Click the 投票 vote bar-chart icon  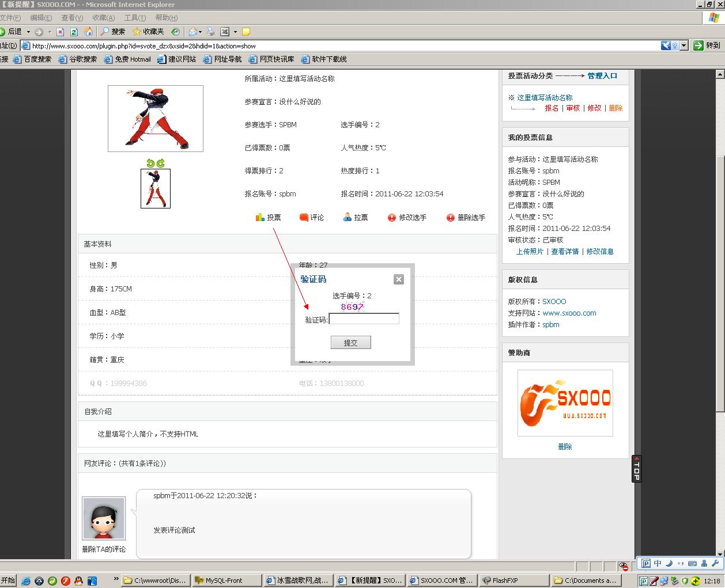coord(261,217)
